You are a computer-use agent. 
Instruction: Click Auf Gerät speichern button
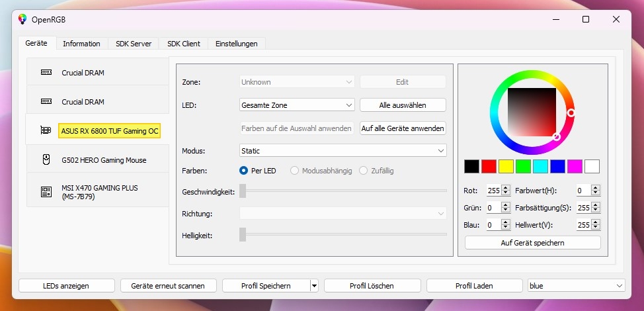coord(533,242)
